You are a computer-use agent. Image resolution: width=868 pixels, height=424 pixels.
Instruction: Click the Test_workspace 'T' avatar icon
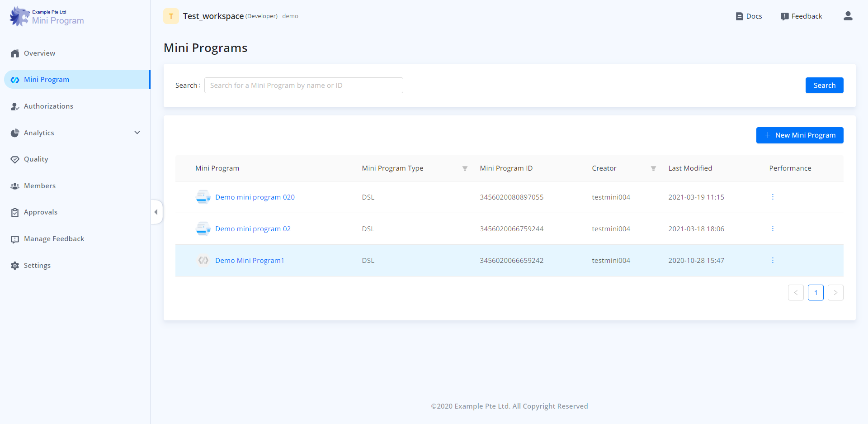pos(171,16)
